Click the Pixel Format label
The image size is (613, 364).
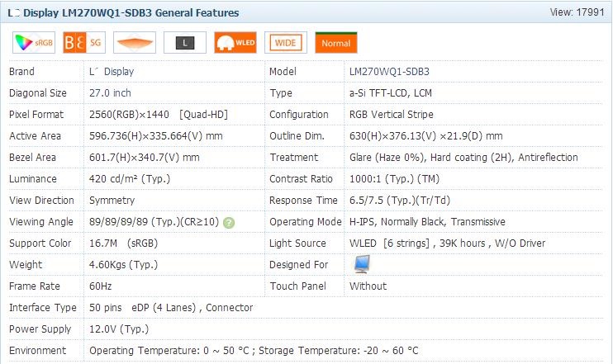coord(36,115)
